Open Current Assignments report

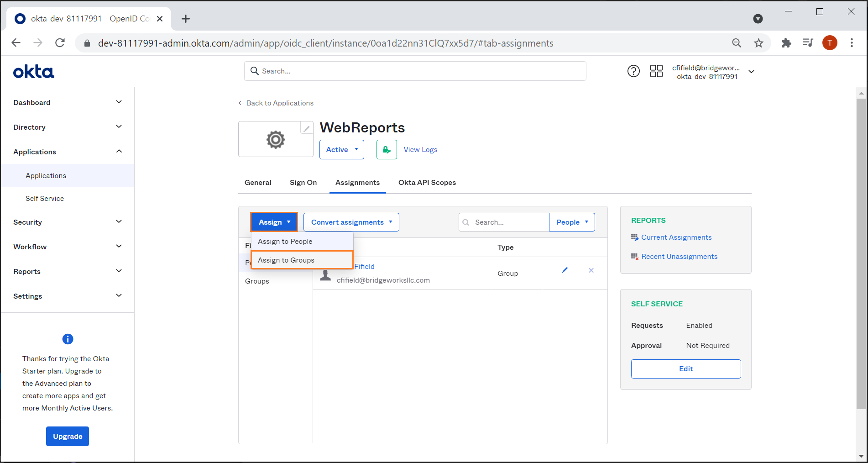[x=676, y=237]
